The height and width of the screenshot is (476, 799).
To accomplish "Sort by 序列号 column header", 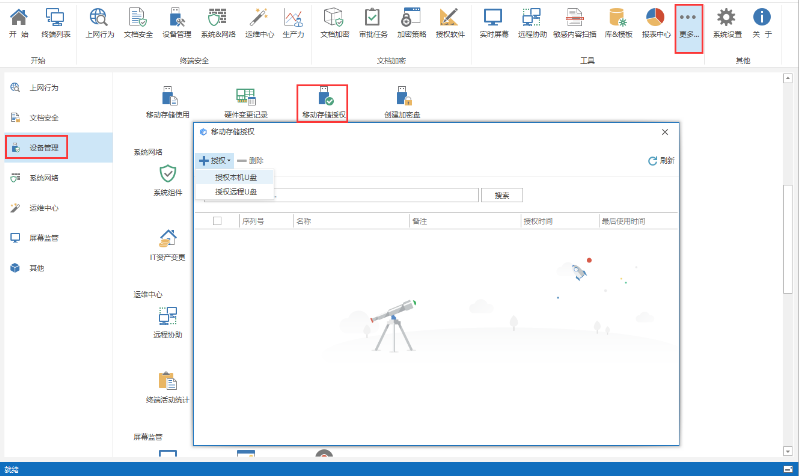I will click(x=267, y=221).
